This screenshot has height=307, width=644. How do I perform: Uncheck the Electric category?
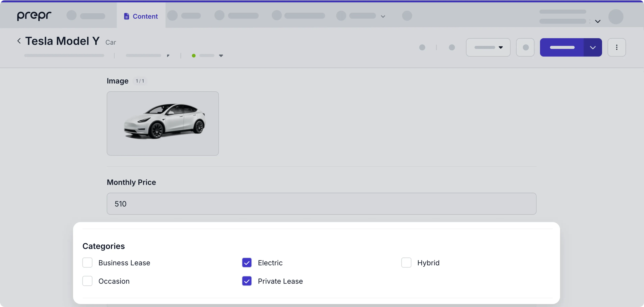click(247, 263)
